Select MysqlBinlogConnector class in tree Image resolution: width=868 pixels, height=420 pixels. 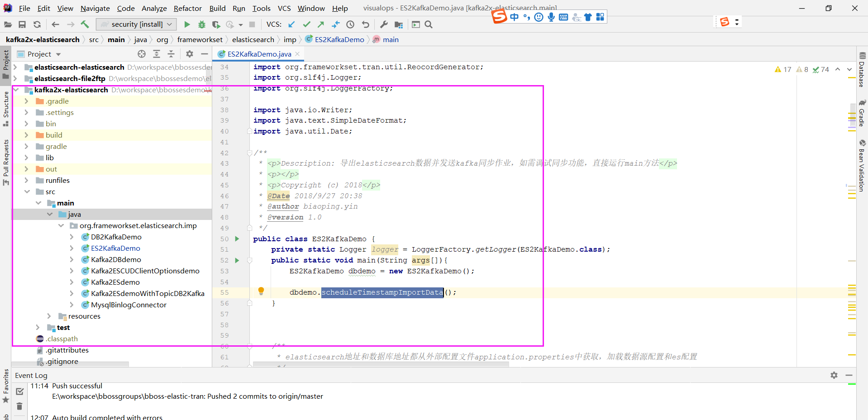[129, 305]
